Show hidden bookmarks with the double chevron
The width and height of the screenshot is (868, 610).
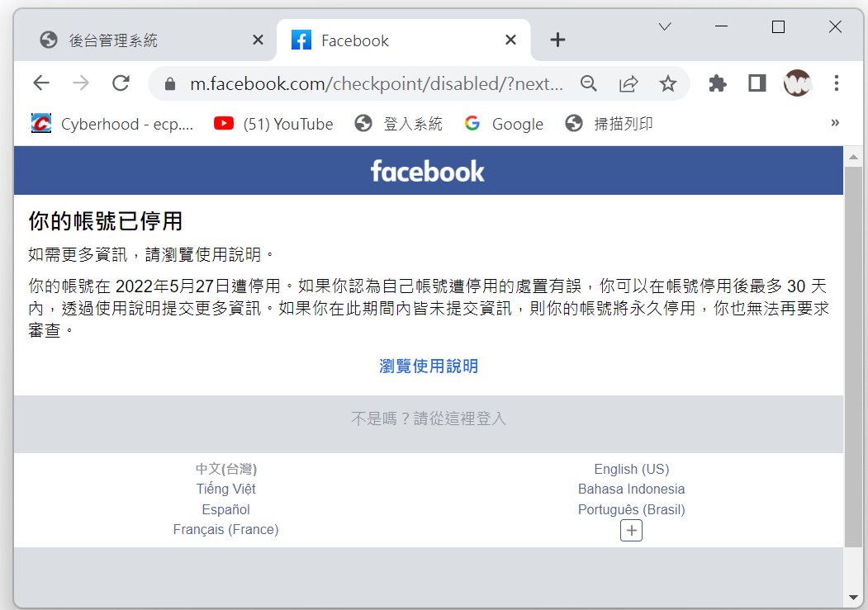[835, 123]
